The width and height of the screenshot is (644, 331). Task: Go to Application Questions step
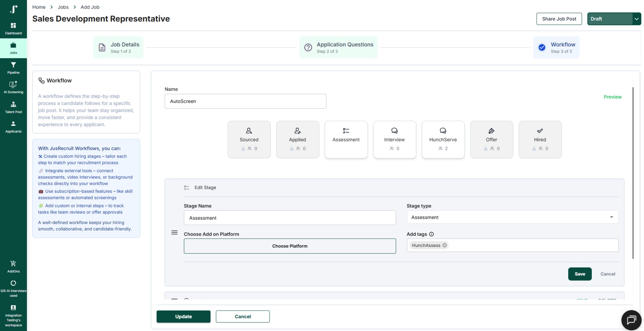[338, 47]
